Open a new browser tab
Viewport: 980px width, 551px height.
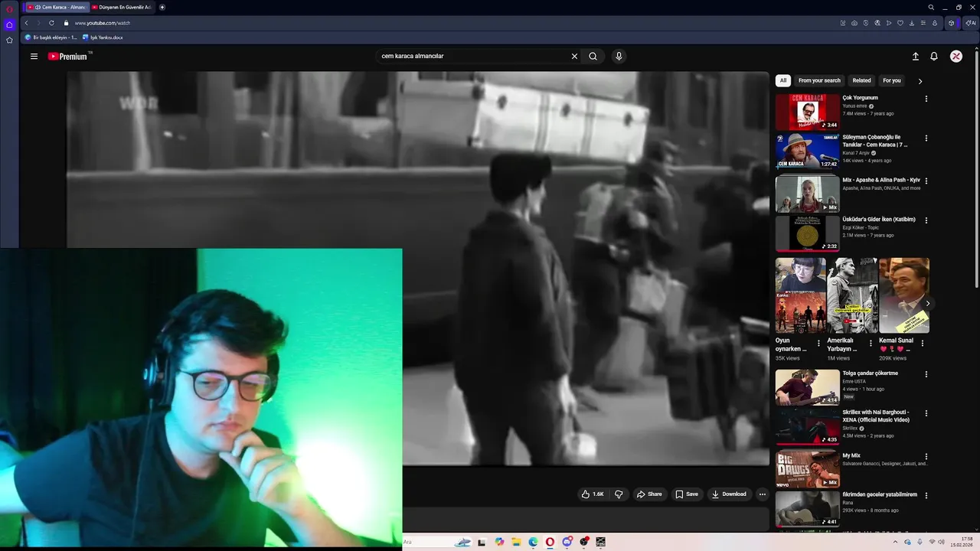162,7
